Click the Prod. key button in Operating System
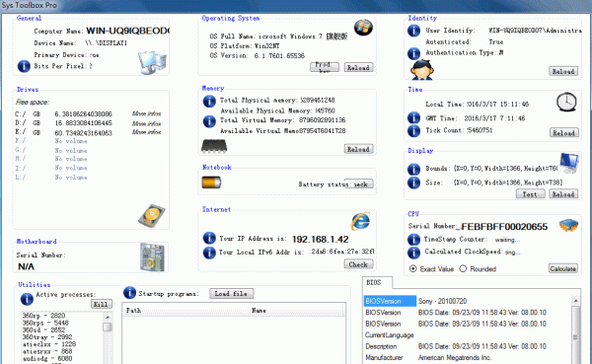The width and height of the screenshot is (592, 364). click(325, 67)
